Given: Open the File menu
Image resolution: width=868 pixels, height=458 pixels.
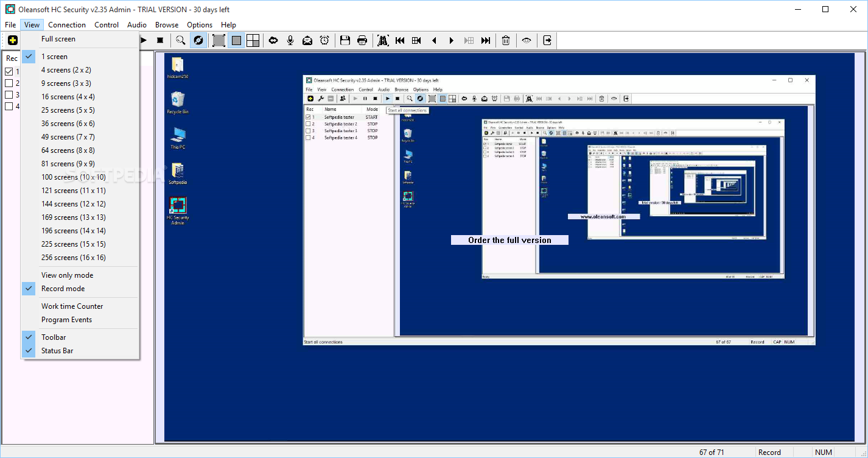Looking at the screenshot, I should 10,25.
